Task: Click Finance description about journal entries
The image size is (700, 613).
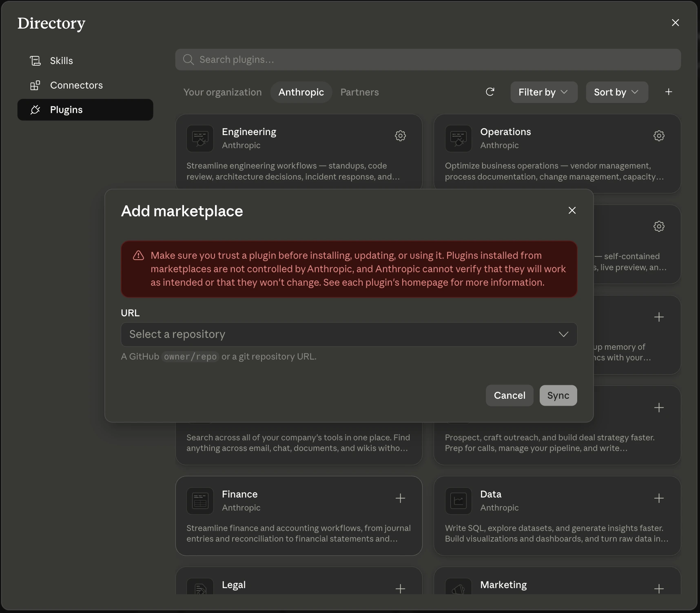Action: tap(299, 533)
